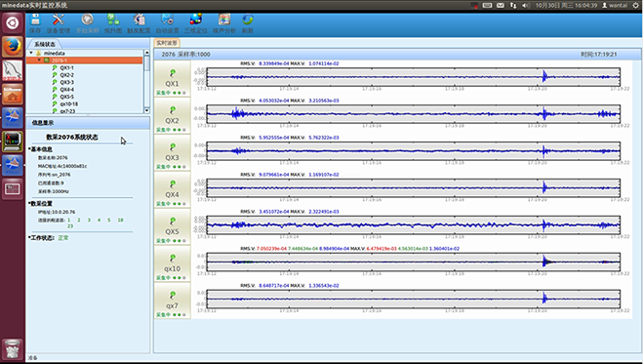
Task: Launch Firefox from the Ubuntu dock
Action: [x=13, y=46]
